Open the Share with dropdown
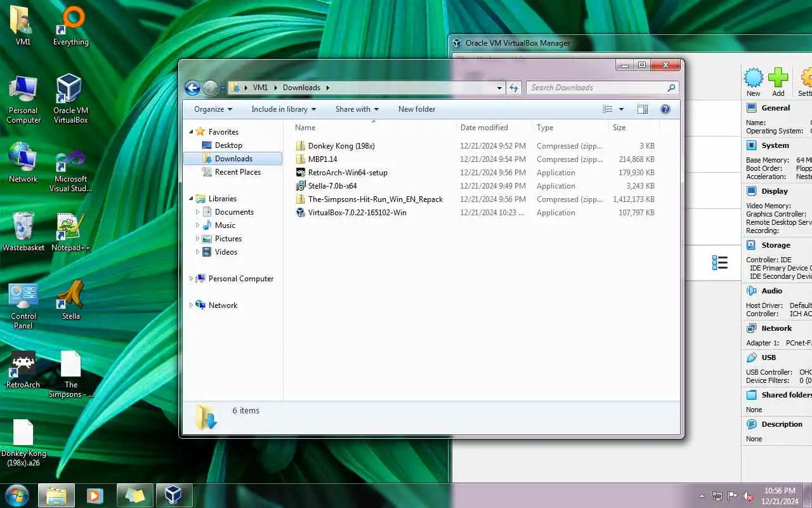Viewport: 812px width, 508px height. point(357,109)
